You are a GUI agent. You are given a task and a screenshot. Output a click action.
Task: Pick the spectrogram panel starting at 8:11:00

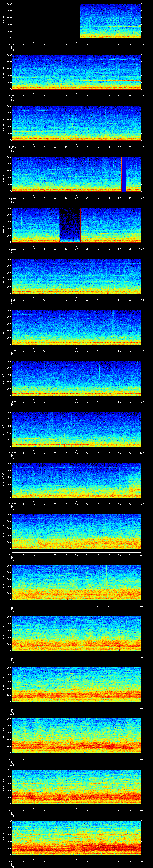[x=77, y=378]
